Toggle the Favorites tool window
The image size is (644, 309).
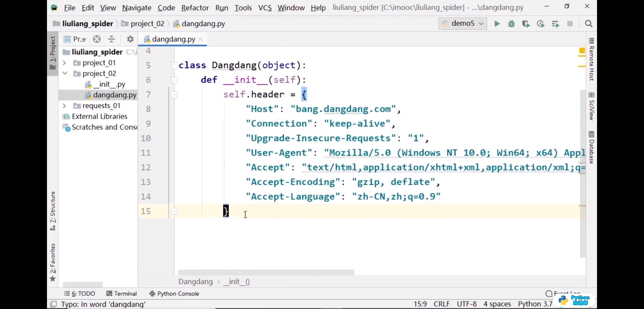coord(53,262)
